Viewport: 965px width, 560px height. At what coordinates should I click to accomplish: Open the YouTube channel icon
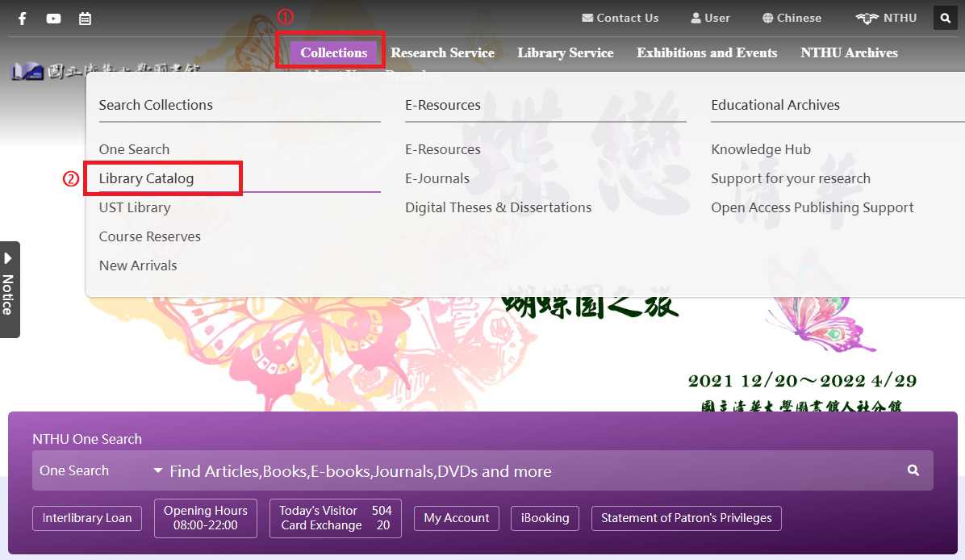point(53,19)
